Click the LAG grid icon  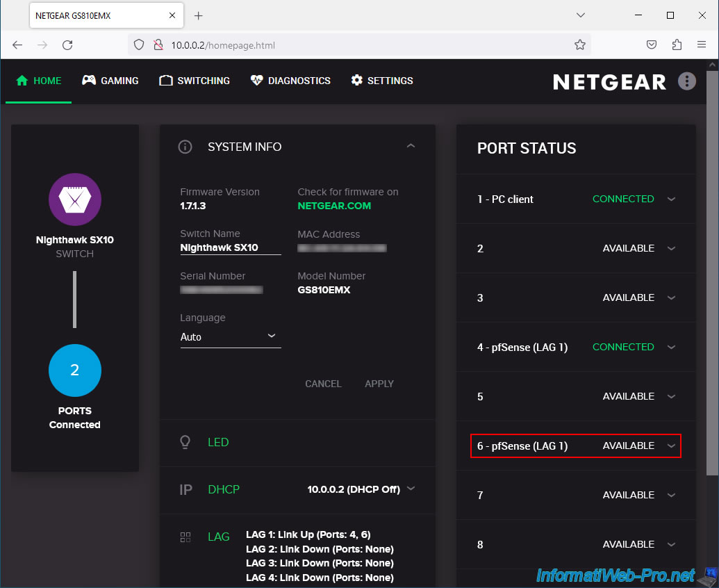[x=185, y=537]
